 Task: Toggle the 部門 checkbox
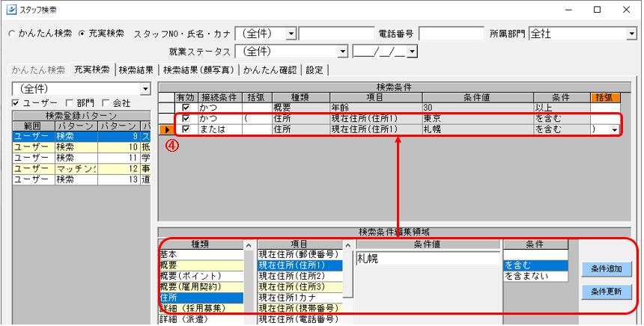click(69, 103)
